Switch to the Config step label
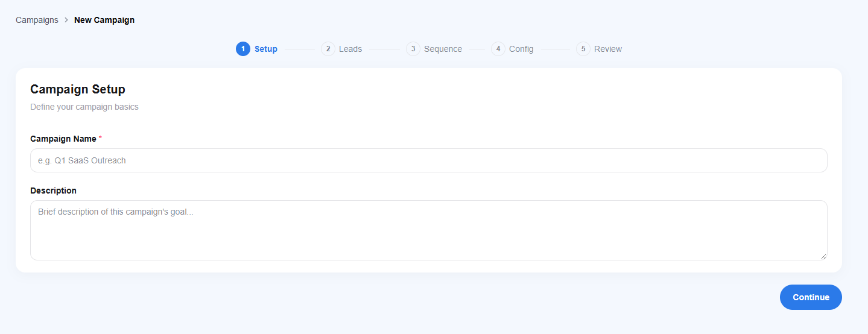The width and height of the screenshot is (868, 334). tap(521, 49)
